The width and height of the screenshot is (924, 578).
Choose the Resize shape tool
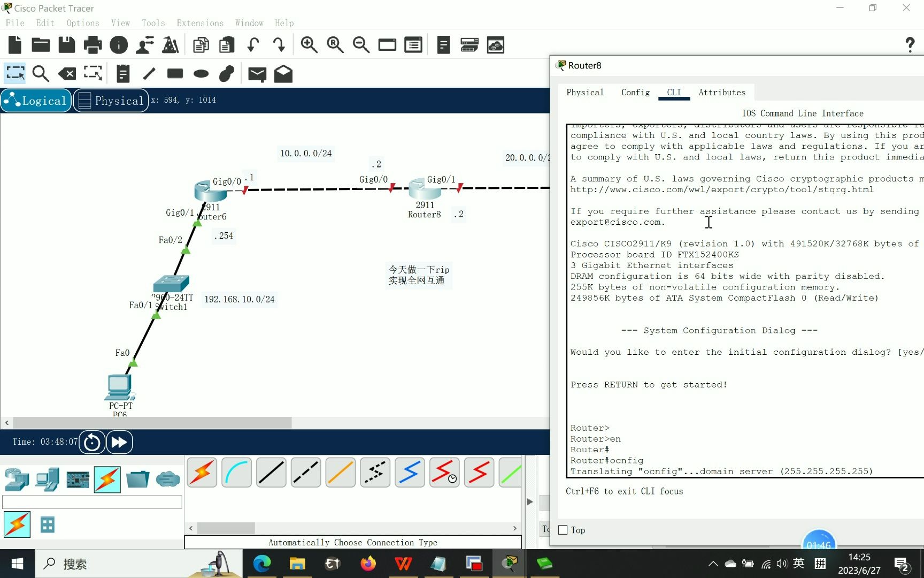click(93, 73)
